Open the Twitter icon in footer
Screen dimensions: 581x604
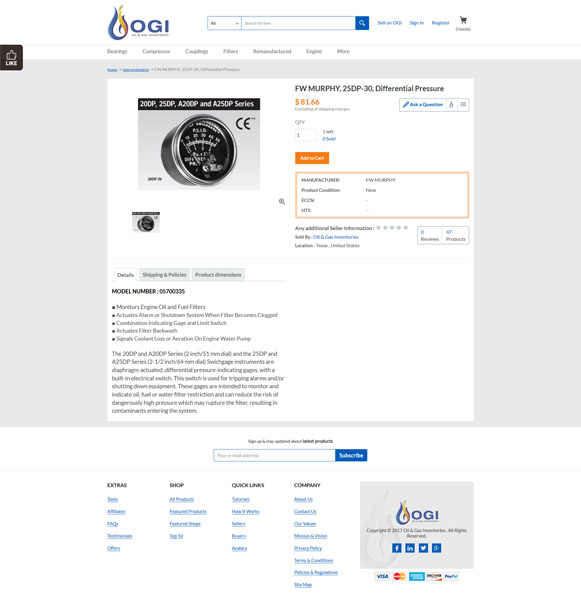tap(423, 548)
